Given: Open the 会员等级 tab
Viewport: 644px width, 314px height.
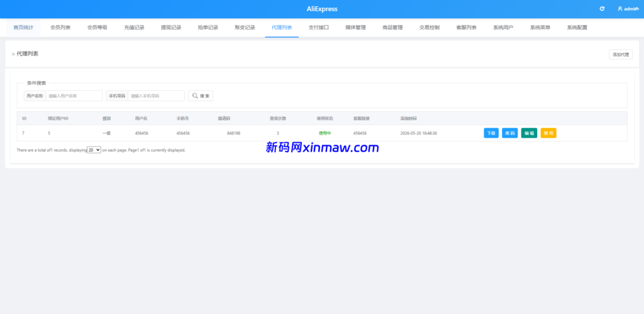Looking at the screenshot, I should coord(97,28).
